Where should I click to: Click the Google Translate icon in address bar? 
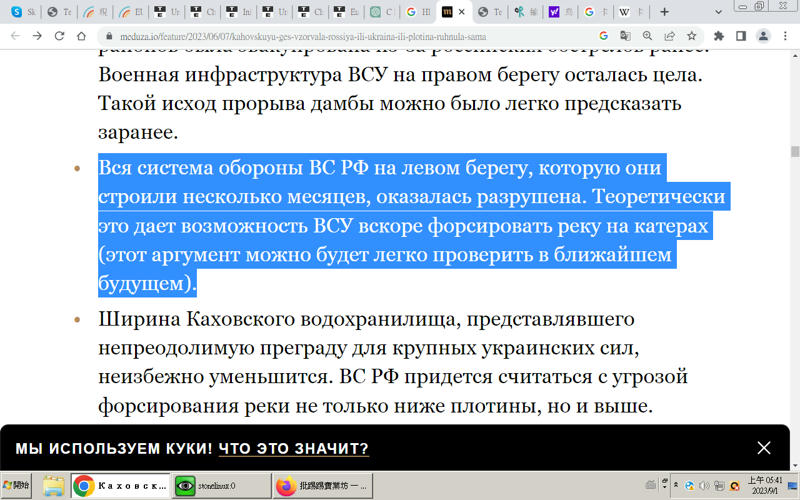tap(624, 36)
